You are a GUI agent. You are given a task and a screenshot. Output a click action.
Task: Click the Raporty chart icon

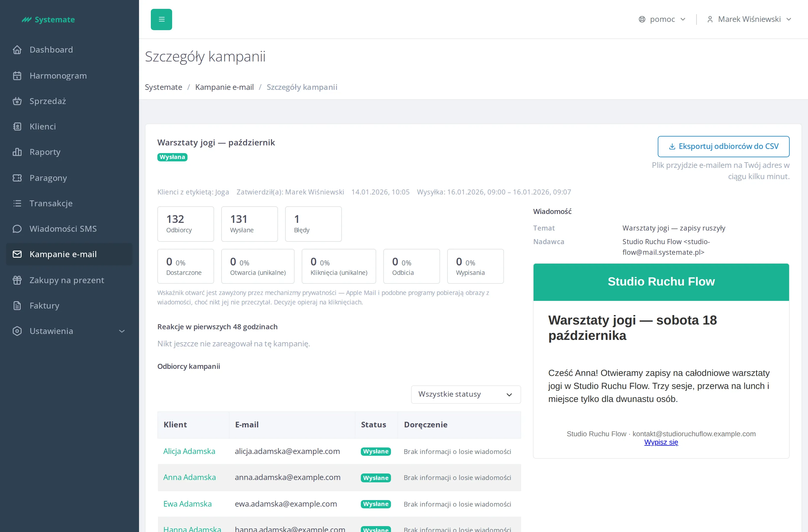tap(17, 152)
